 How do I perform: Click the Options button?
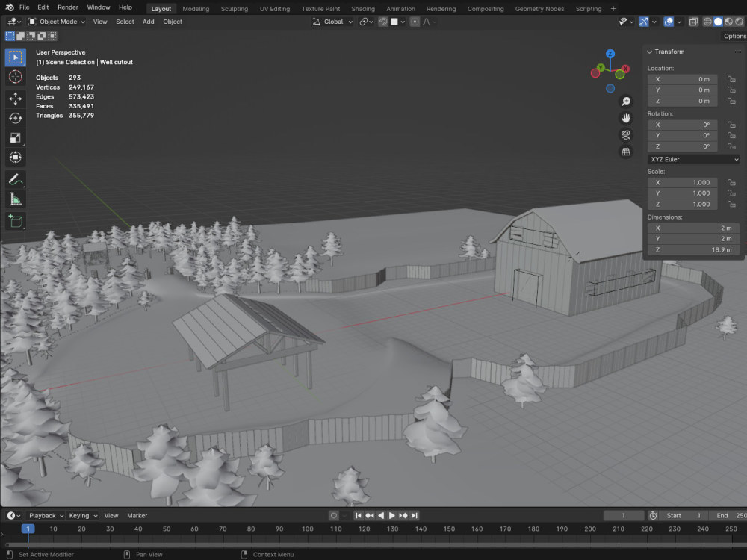(x=734, y=36)
